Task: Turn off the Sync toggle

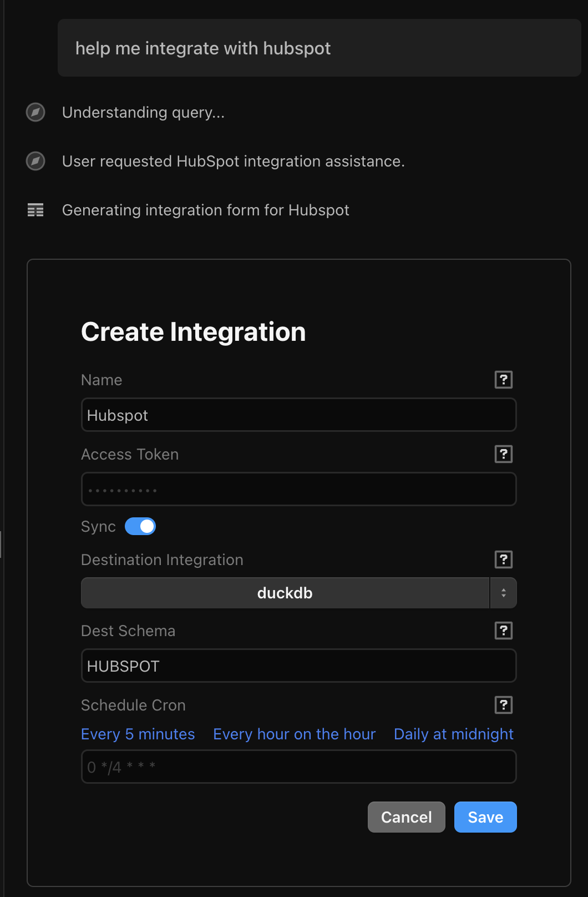Action: pos(140,526)
